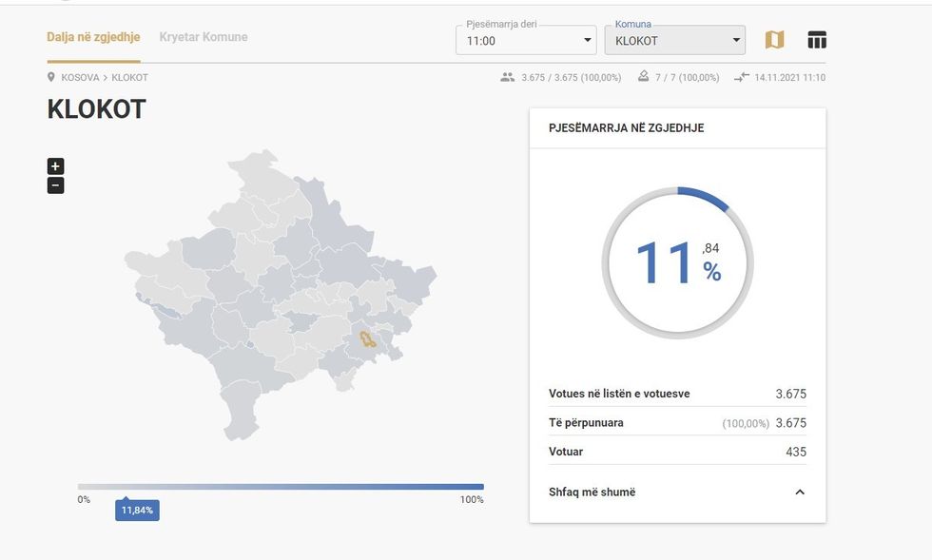Collapse the Shfaq më shumë section

tap(800, 492)
